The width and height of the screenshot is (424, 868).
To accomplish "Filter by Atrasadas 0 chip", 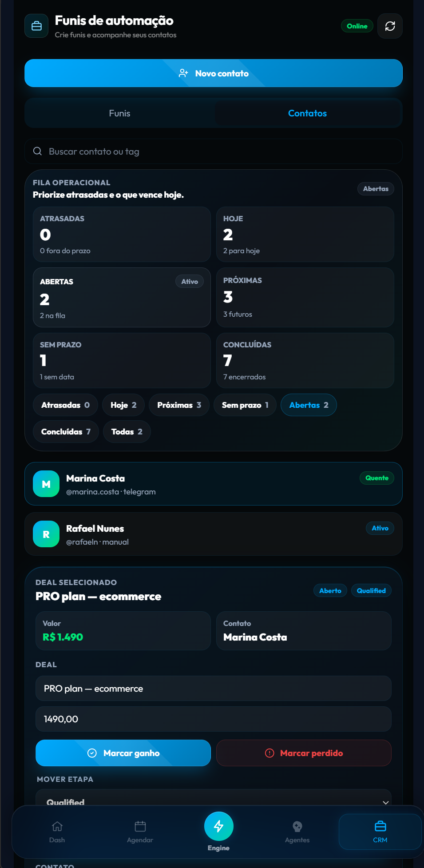I will 65,405.
